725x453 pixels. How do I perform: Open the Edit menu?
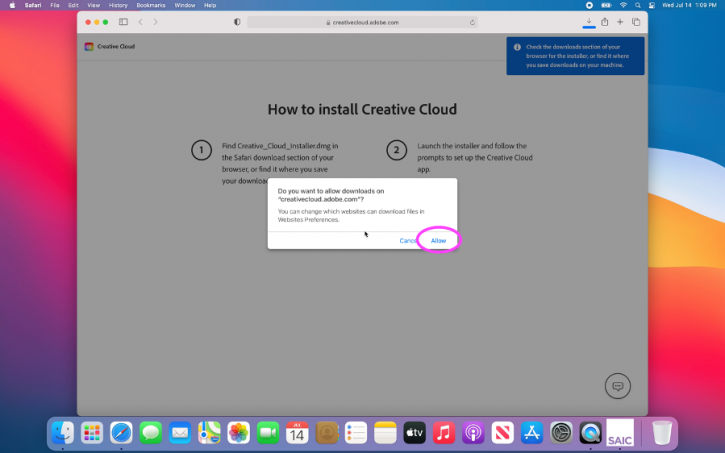point(73,5)
